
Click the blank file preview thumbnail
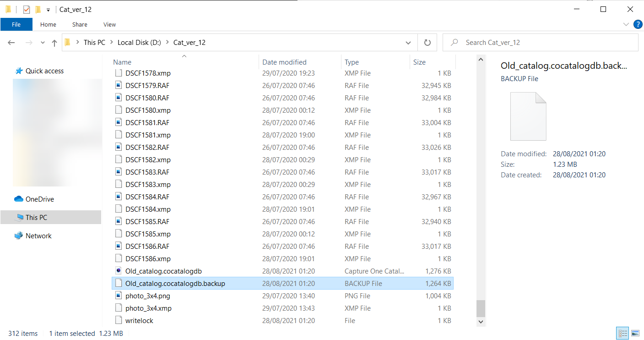[528, 116]
